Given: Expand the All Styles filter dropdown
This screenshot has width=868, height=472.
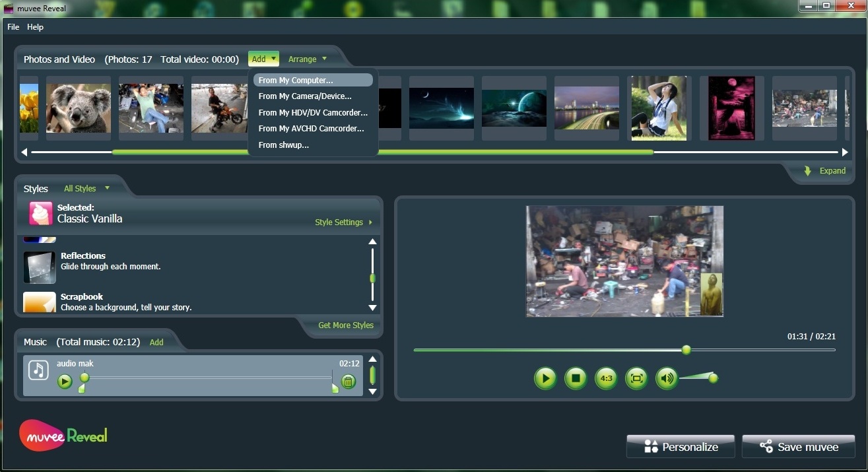Looking at the screenshot, I should point(86,189).
